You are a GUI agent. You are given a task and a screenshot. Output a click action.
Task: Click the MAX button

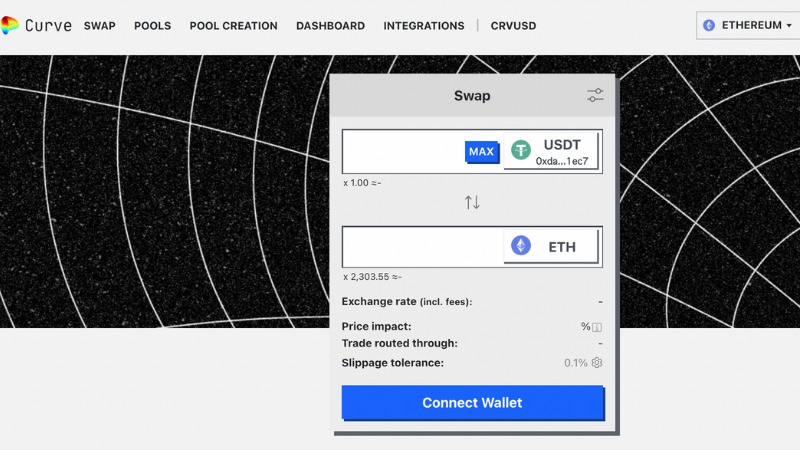coord(482,152)
